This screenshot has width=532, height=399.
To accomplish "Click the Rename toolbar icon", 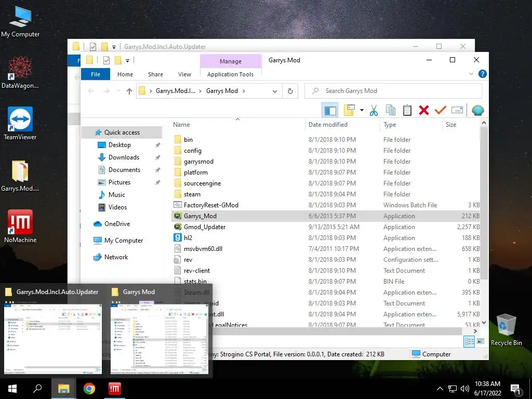I will [x=457, y=110].
